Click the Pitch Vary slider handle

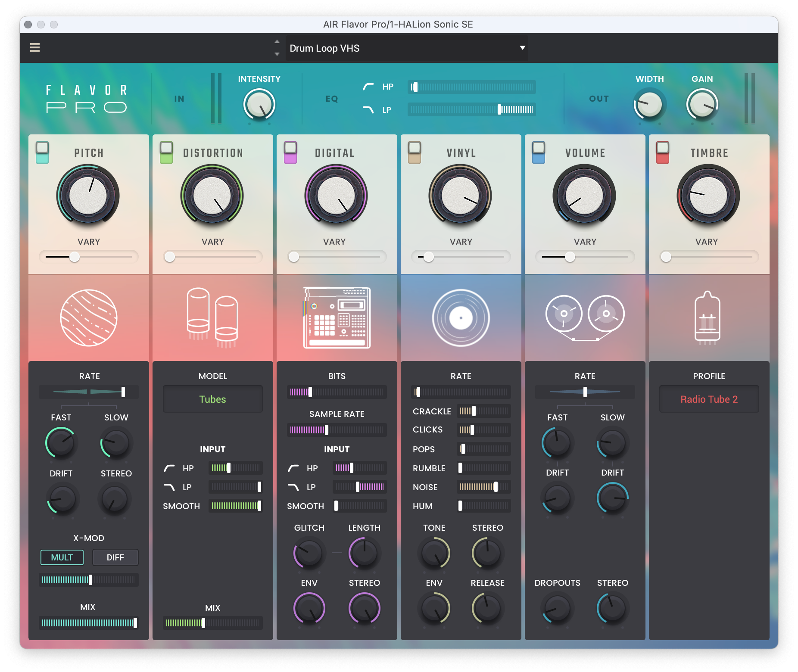pos(75,257)
